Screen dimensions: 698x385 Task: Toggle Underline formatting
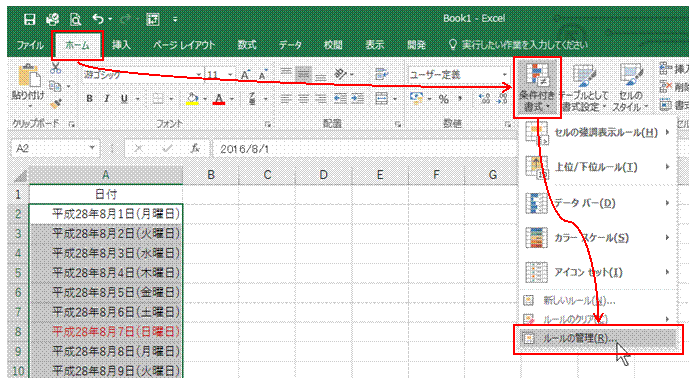(124, 99)
